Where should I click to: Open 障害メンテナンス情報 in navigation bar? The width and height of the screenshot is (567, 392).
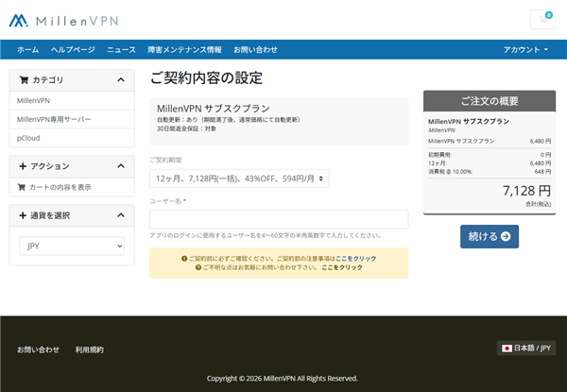184,50
